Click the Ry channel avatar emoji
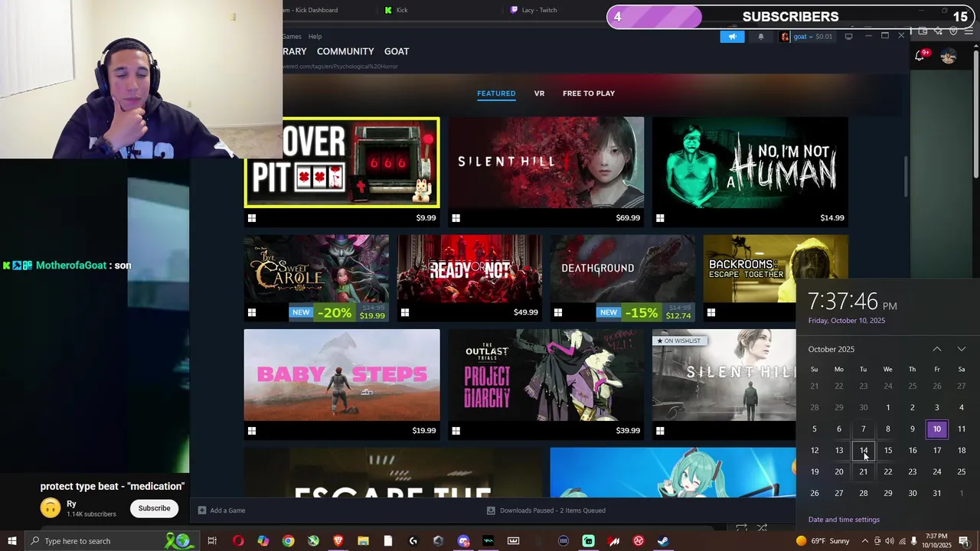The width and height of the screenshot is (980, 551). point(51,508)
